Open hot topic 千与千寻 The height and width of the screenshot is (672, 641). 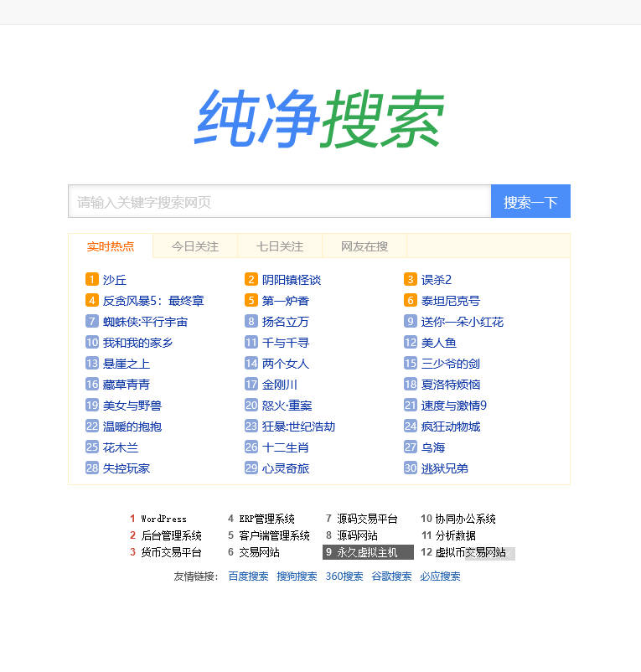point(286,343)
